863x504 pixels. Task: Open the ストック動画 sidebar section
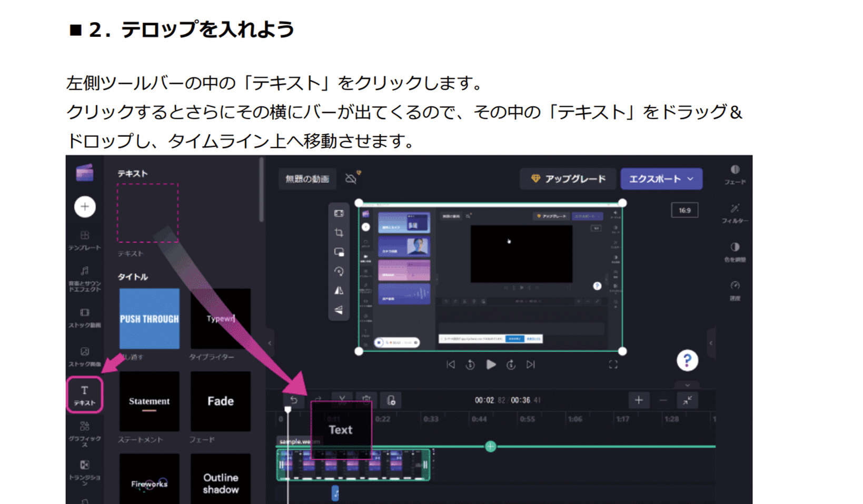click(84, 318)
